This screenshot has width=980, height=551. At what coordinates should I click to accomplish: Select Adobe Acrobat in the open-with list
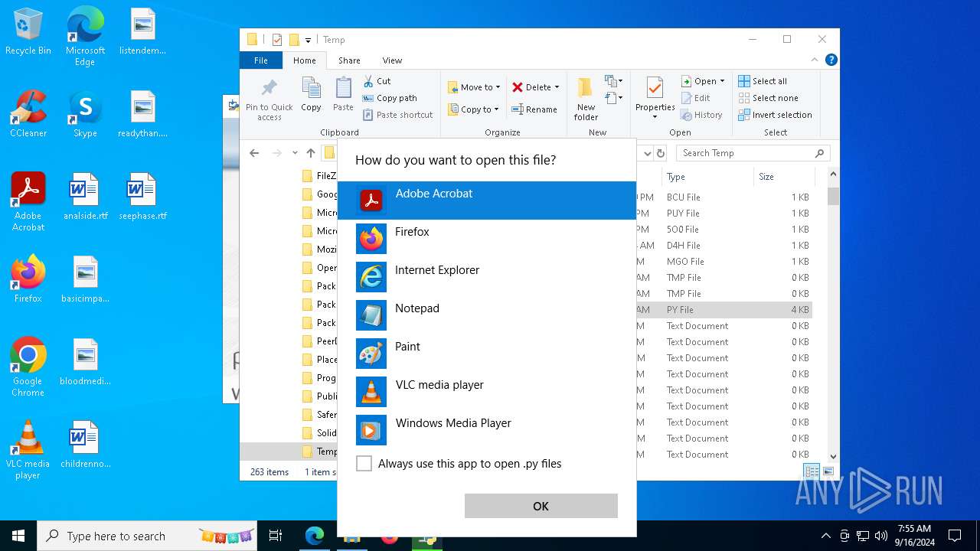[x=487, y=200]
